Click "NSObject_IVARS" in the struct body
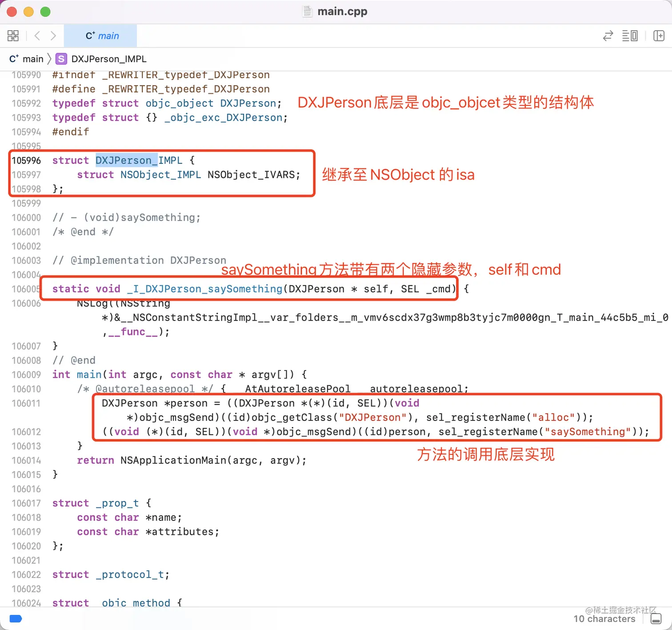The height and width of the screenshot is (630, 672). point(251,175)
